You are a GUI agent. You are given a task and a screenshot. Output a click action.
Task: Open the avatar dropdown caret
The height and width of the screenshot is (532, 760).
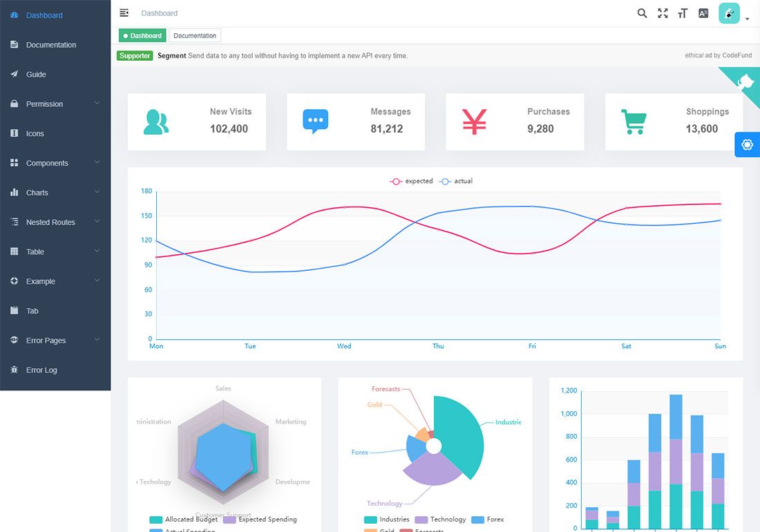pyautogui.click(x=748, y=19)
